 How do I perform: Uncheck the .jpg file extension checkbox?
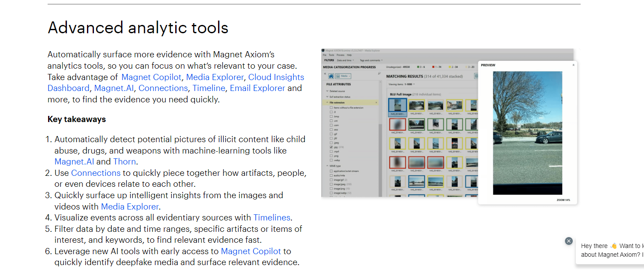coord(331,147)
